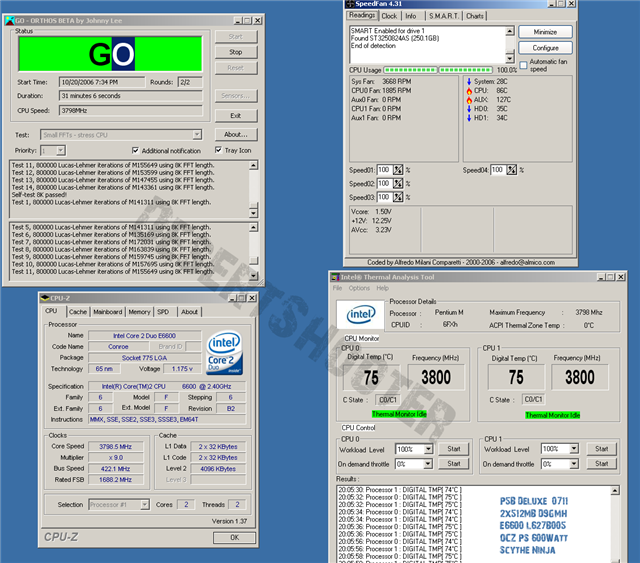Open the About tab in CPU-Z
Viewport: 640px width, 563px height.
click(189, 312)
